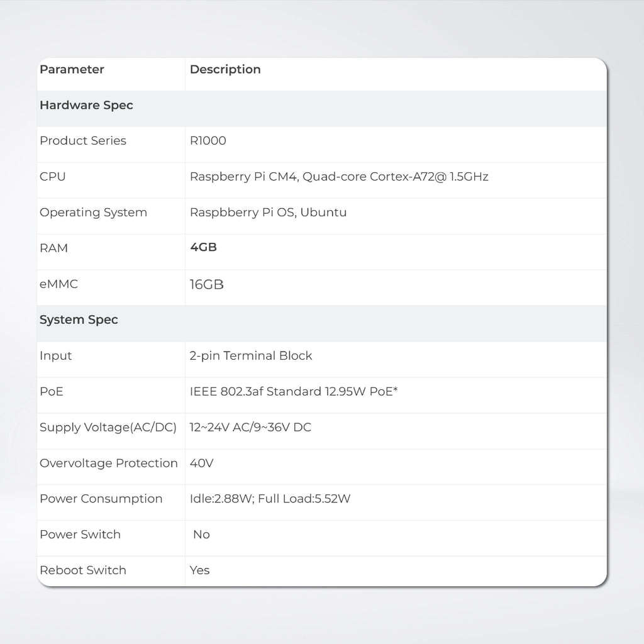Click the Power Switch No value
Image resolution: width=644 pixels, height=644 pixels.
coord(201,535)
